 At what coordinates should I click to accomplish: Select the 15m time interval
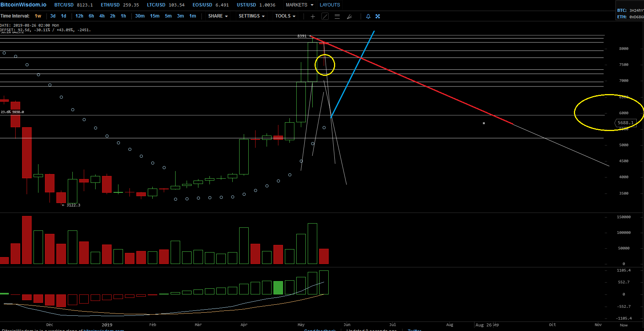click(x=155, y=16)
